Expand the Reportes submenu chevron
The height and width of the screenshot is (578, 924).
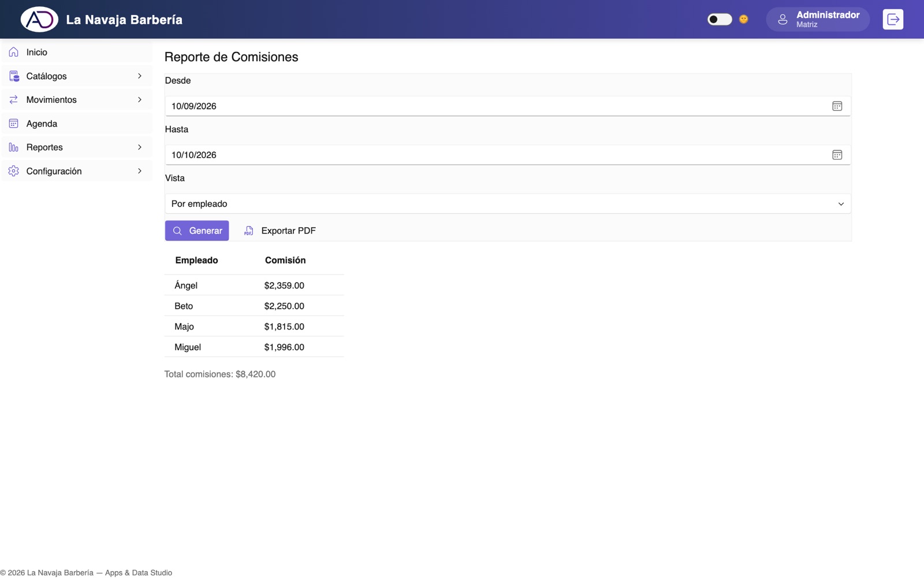tap(140, 147)
